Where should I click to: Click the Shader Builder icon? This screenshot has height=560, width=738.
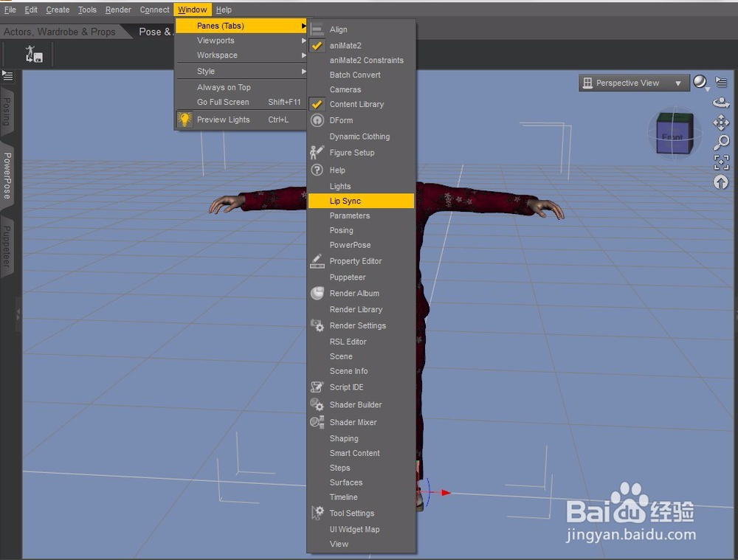click(317, 404)
